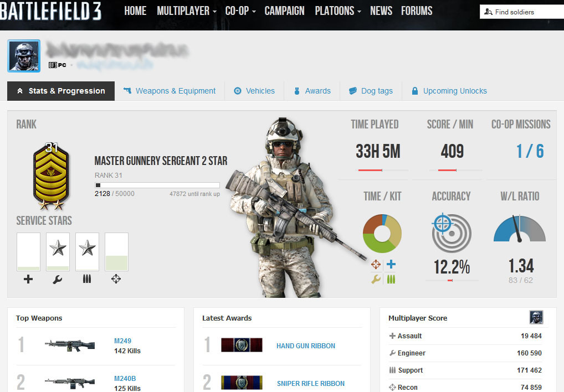The height and width of the screenshot is (392, 564).
Task: Click the 125 Kills text
Action: (x=127, y=389)
